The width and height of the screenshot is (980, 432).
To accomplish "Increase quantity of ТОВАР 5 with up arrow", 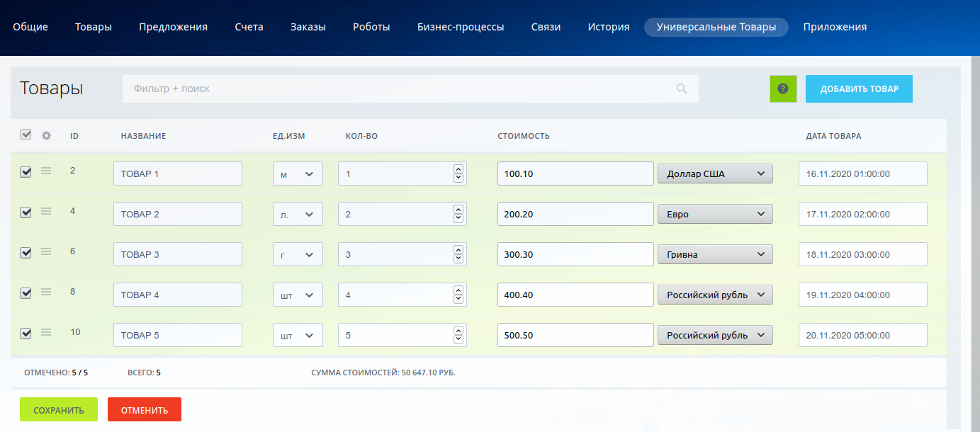I will pyautogui.click(x=458, y=331).
